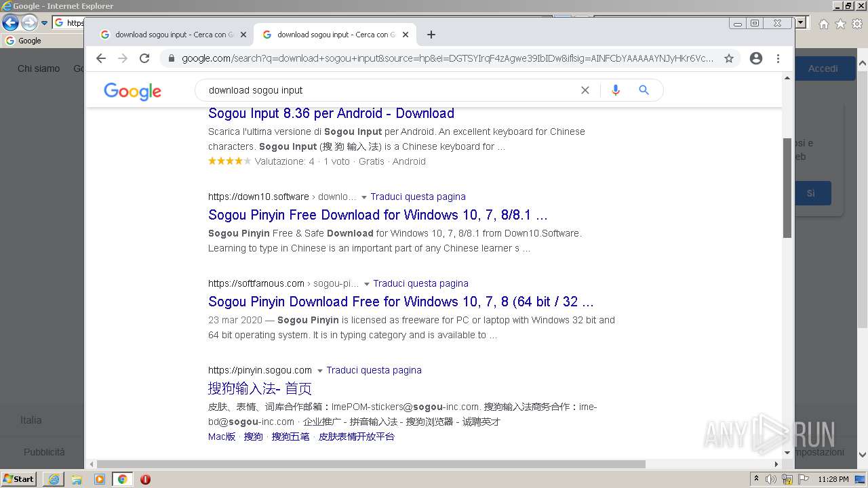Open 'Sogou Input 8.36 per Android - Download'
The image size is (868, 488).
pyautogui.click(x=331, y=113)
